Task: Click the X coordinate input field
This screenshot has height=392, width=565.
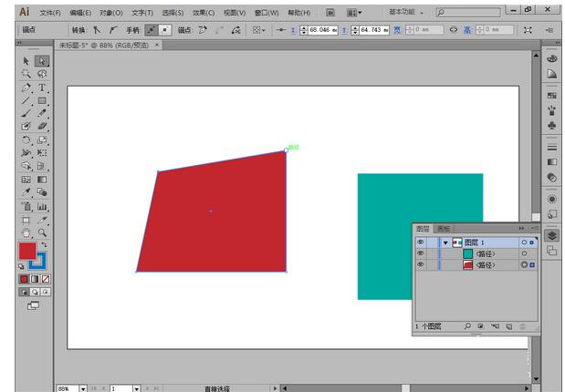Action: point(320,30)
